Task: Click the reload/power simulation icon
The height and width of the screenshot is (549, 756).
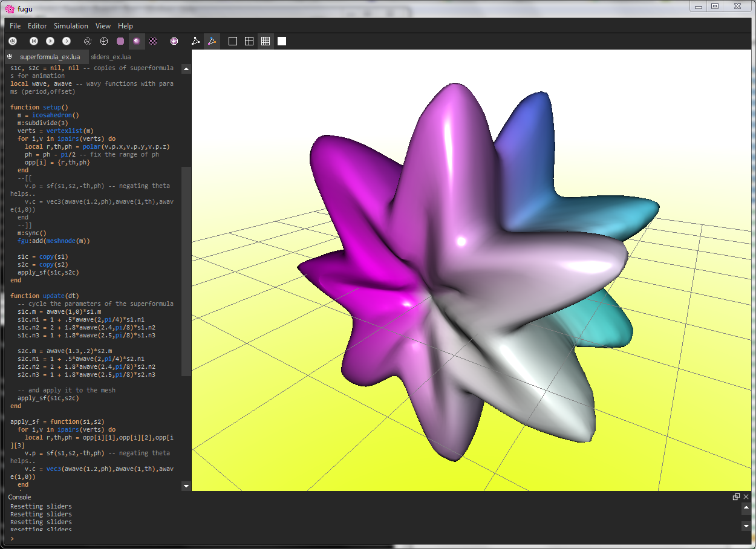Action: pyautogui.click(x=13, y=41)
